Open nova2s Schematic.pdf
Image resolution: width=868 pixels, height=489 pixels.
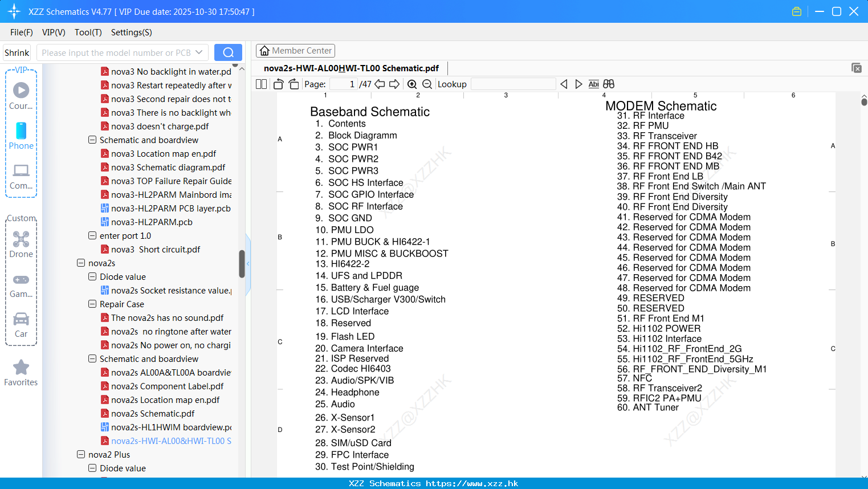[x=153, y=413]
